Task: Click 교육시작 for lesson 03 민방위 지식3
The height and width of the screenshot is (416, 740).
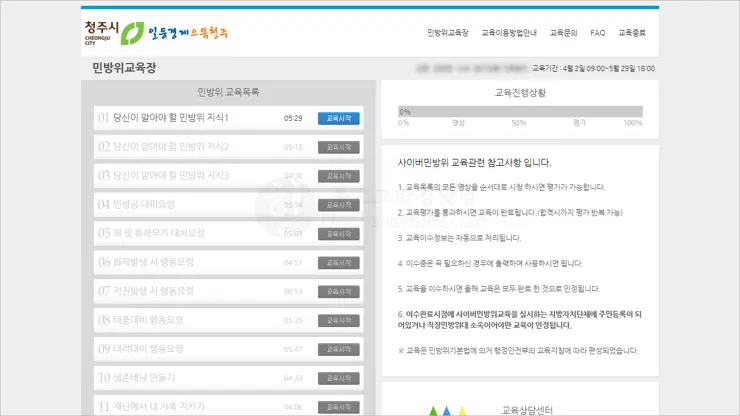Action: tap(338, 176)
